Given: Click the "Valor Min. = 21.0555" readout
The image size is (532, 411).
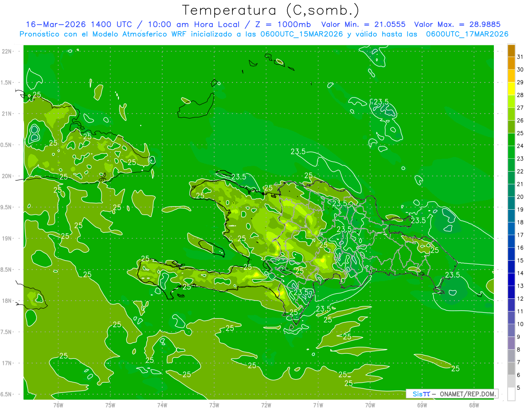Looking at the screenshot, I should [x=363, y=24].
